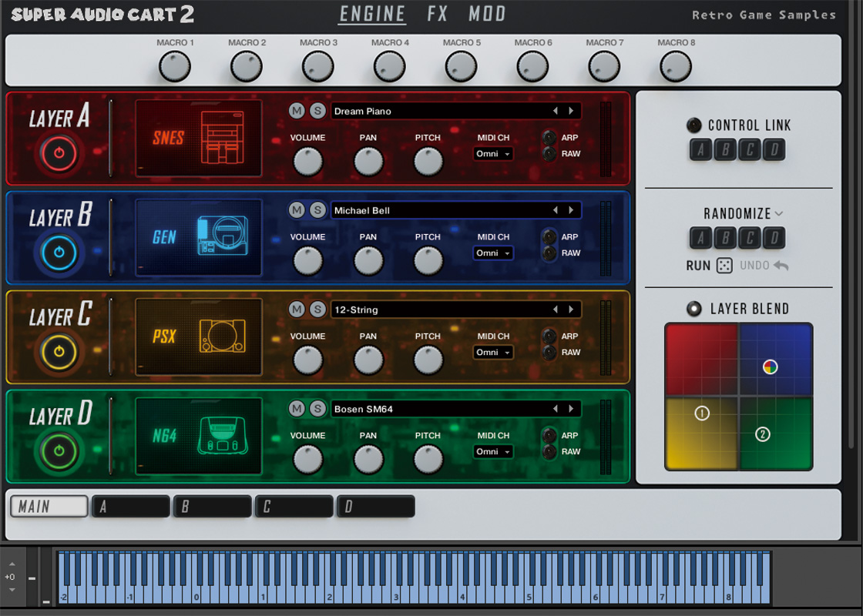Link layer C in Control Link
The height and width of the screenshot is (616, 863).
click(750, 149)
